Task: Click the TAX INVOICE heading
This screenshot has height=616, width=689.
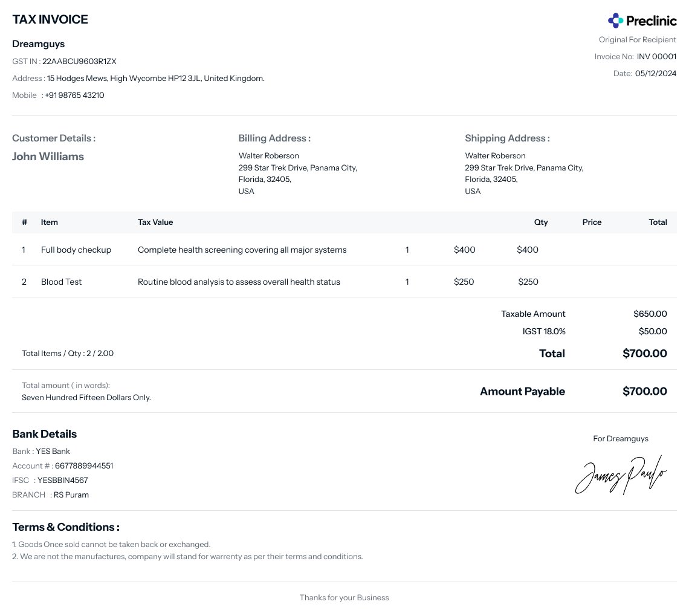Action: [50, 19]
